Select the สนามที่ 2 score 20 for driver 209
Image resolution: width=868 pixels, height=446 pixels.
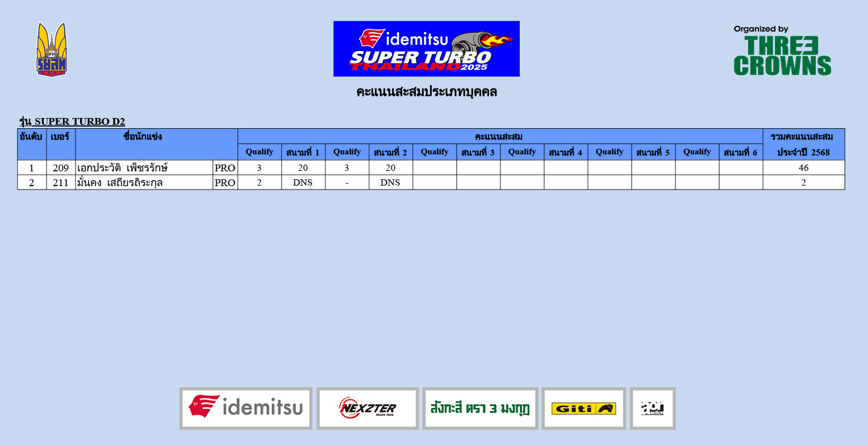[390, 167]
